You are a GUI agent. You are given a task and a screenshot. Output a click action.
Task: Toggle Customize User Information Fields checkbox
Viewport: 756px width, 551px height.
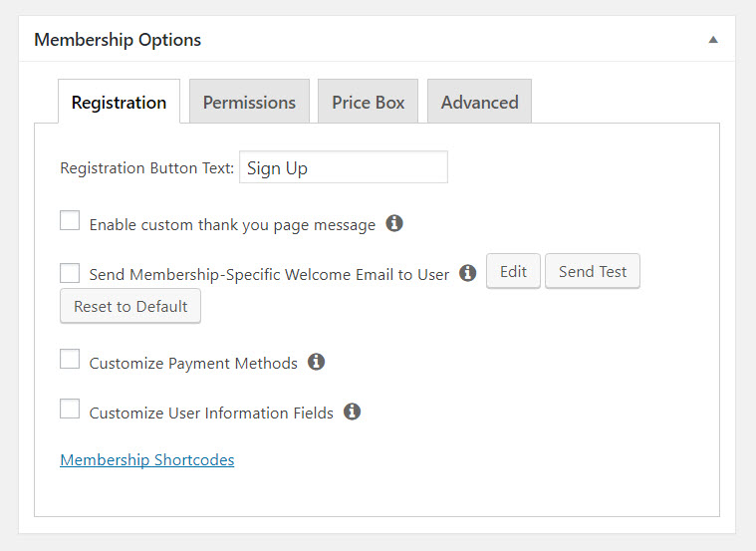coord(70,409)
